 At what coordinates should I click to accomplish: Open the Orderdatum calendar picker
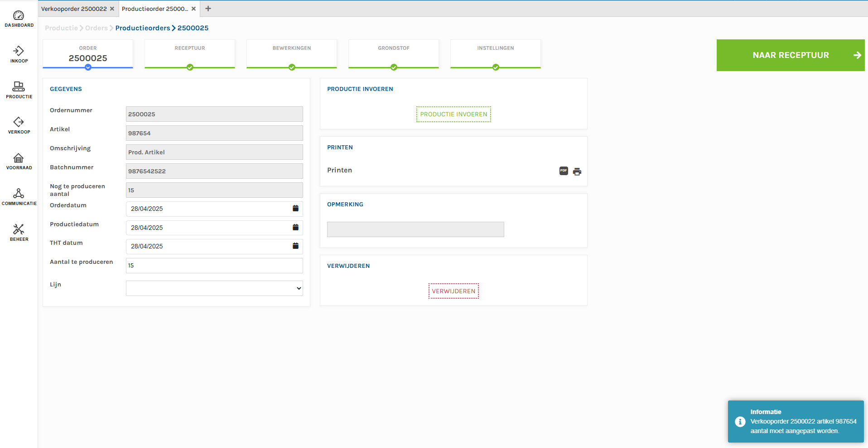pos(295,209)
